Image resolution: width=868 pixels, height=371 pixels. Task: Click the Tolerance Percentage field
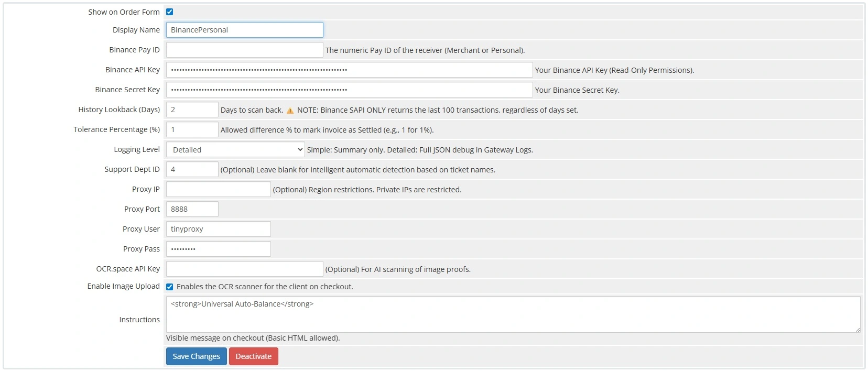(x=192, y=129)
